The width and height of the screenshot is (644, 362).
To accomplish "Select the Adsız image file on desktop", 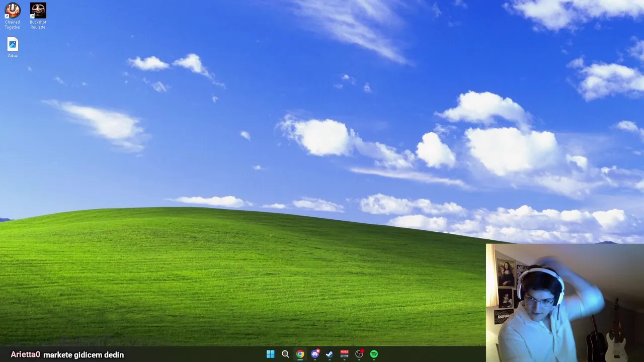I will (13, 48).
